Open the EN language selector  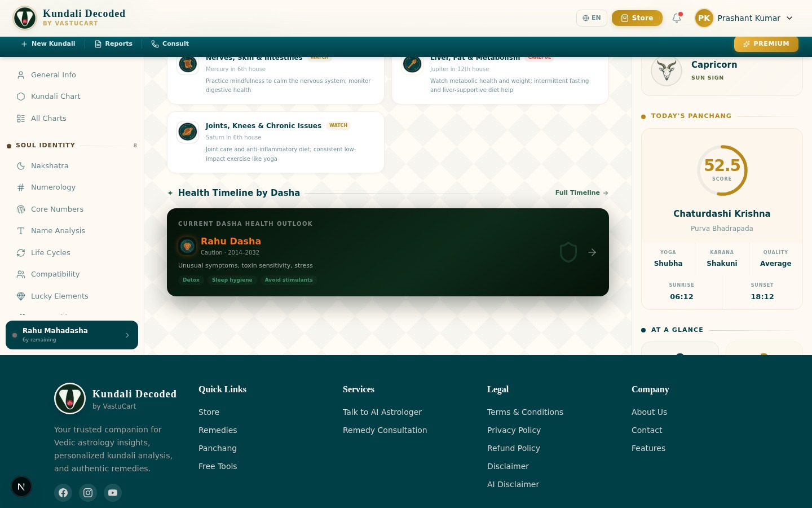[x=592, y=18]
